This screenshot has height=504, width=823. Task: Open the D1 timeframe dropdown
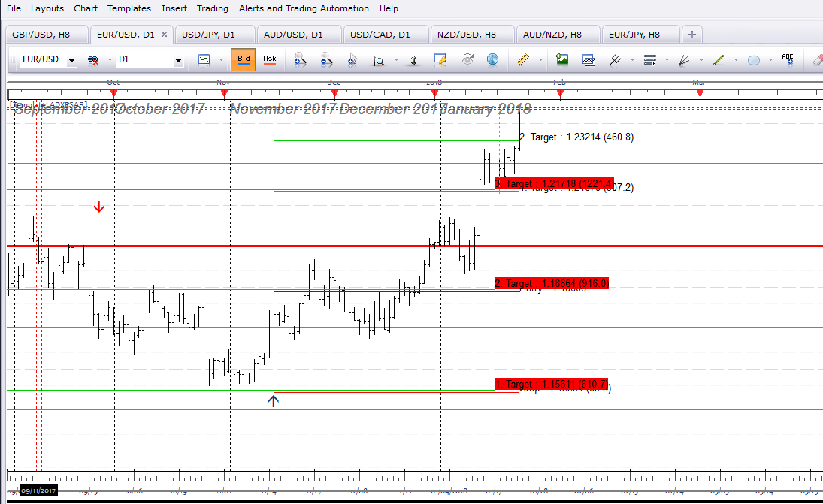click(178, 61)
